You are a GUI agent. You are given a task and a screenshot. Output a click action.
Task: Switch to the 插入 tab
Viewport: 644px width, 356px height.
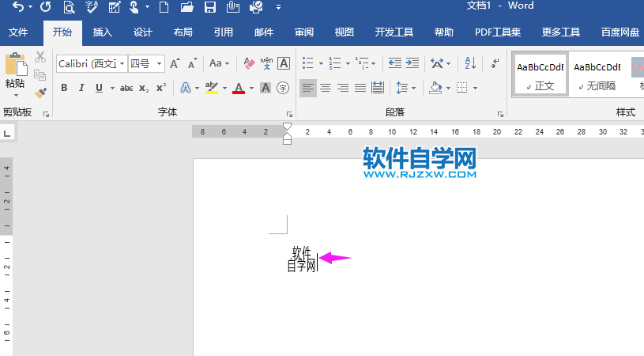point(102,32)
